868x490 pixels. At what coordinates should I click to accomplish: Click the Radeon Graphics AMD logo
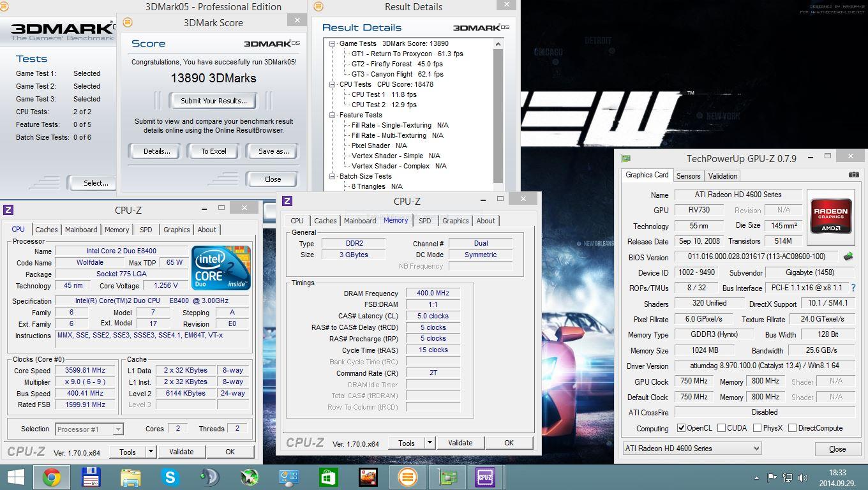[x=830, y=217]
